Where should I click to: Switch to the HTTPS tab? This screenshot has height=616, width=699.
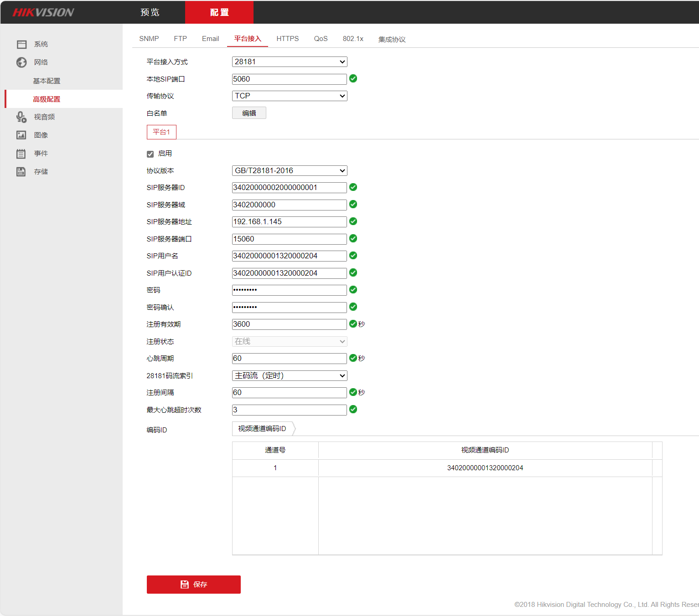click(x=287, y=39)
